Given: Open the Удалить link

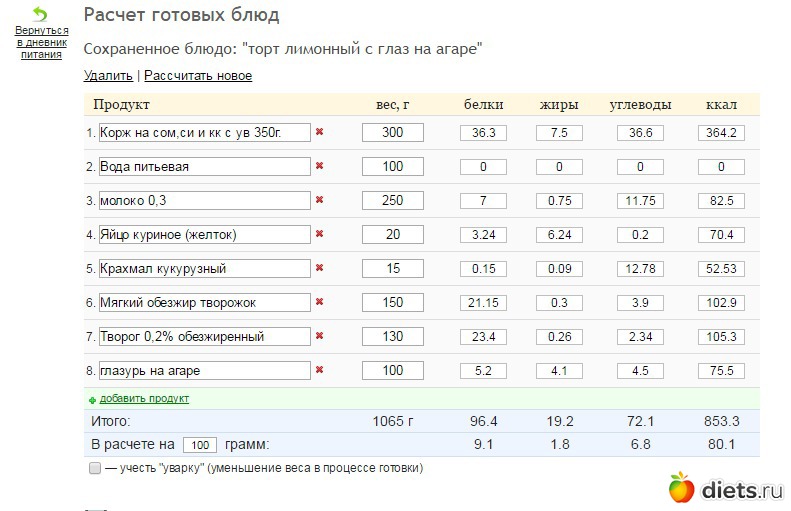Looking at the screenshot, I should pos(108,76).
